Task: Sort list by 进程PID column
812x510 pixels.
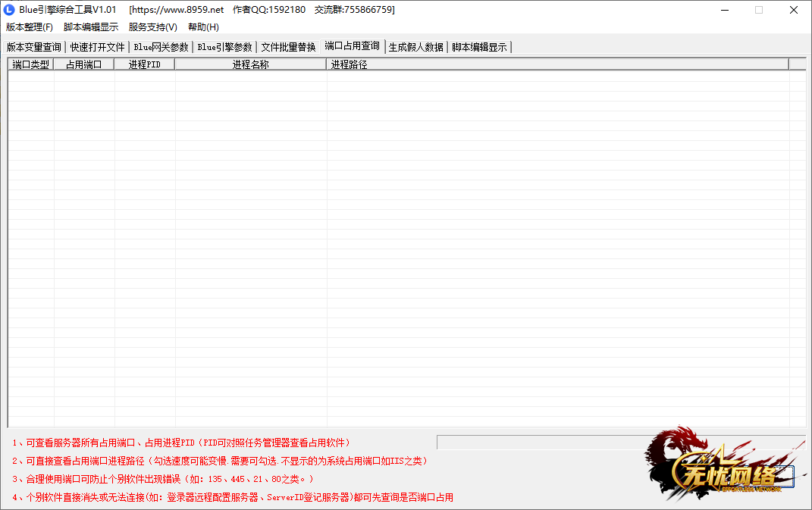Action: 144,64
